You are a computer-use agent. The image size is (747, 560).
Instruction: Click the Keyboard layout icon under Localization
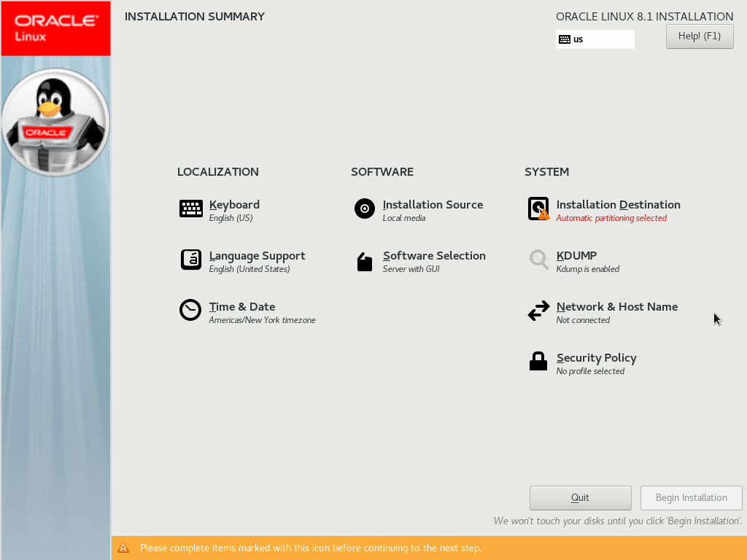(x=190, y=209)
